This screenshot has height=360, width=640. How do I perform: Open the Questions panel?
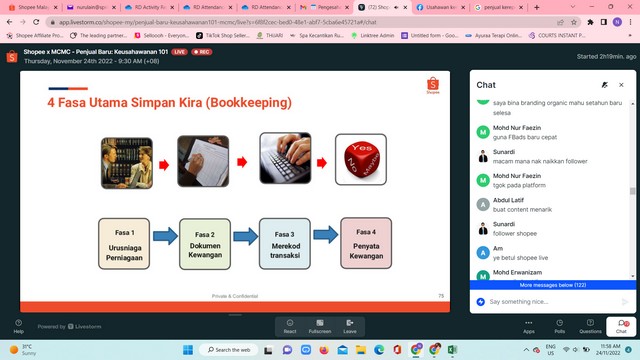coord(590,327)
